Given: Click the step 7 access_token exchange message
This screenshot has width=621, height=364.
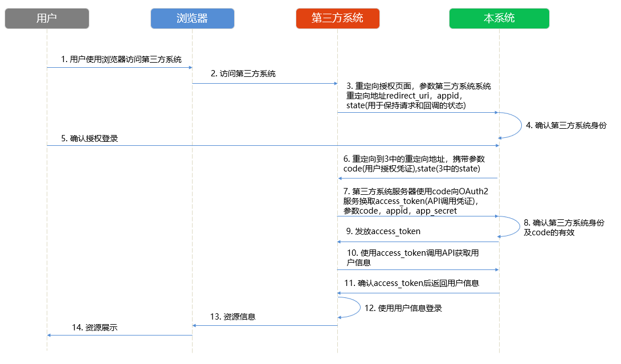Looking at the screenshot, I should pyautogui.click(x=415, y=201).
